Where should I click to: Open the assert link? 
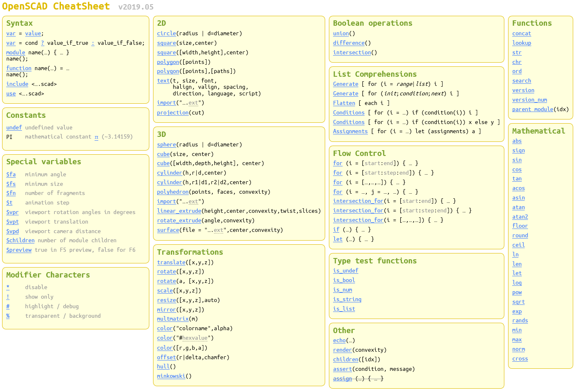343,369
